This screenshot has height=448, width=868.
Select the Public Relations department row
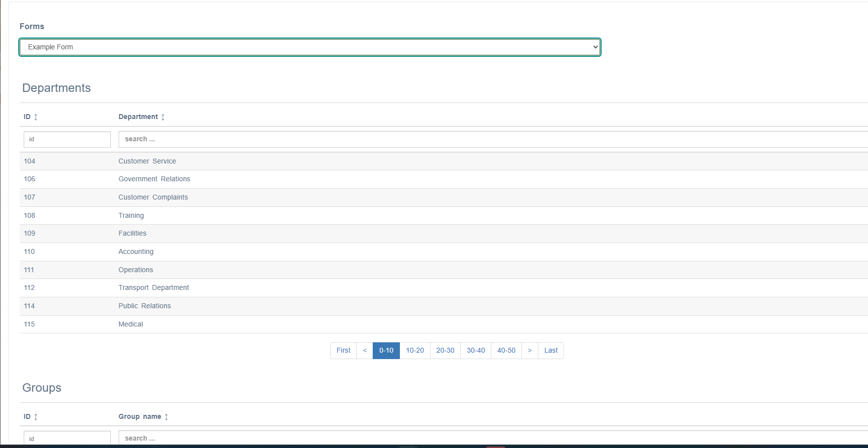click(x=444, y=306)
